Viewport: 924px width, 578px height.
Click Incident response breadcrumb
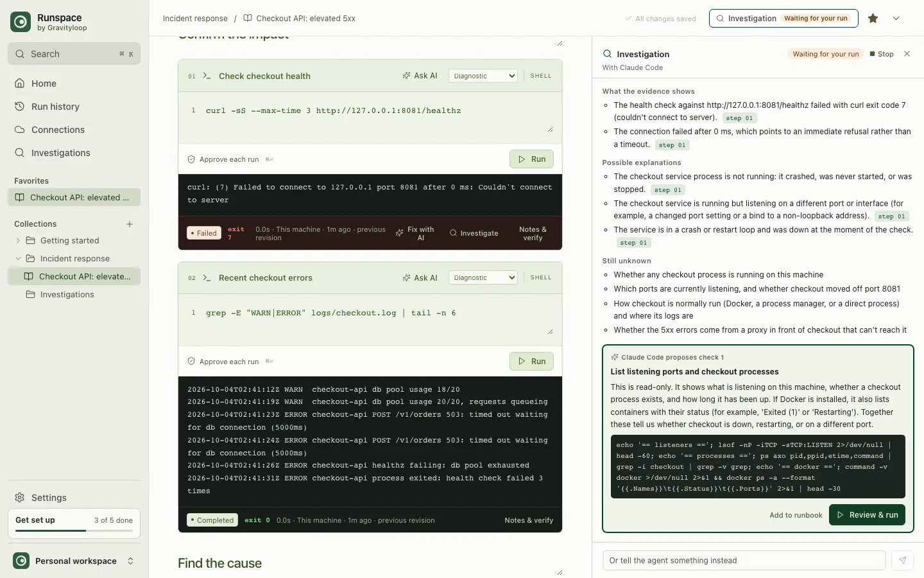pos(195,19)
